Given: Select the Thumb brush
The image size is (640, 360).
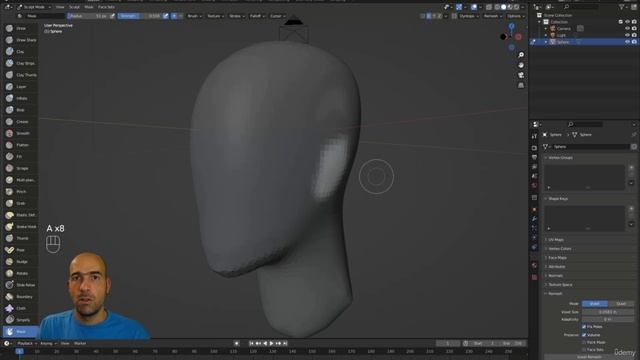Looking at the screenshot, I should 20,238.
